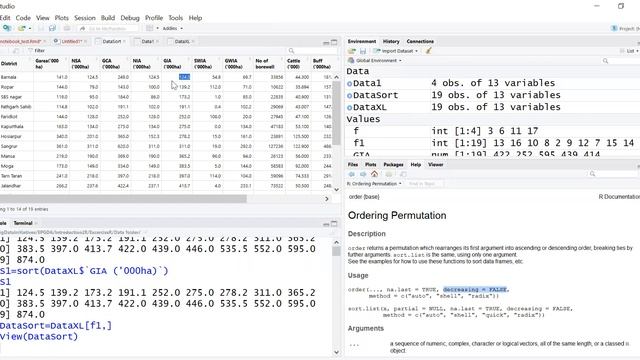Click the print topic icon in Help pane

coord(389,174)
